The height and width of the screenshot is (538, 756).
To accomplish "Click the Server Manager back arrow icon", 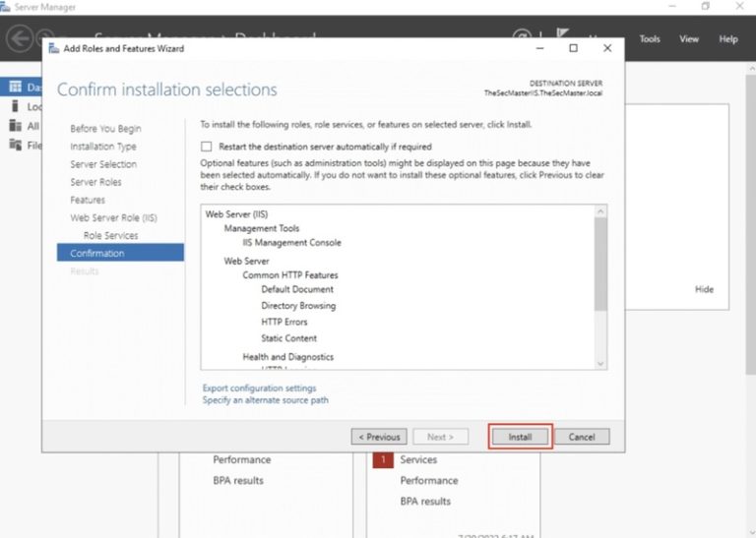I will [20, 39].
